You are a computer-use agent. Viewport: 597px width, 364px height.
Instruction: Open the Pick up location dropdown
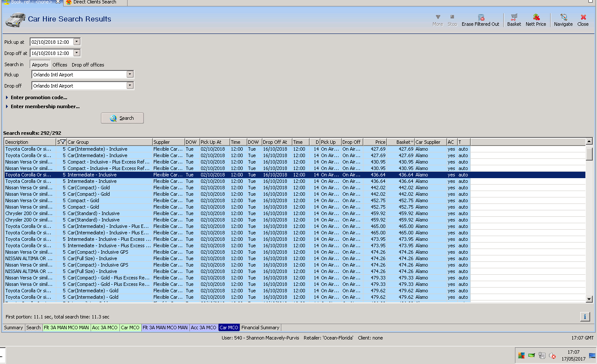pos(130,75)
